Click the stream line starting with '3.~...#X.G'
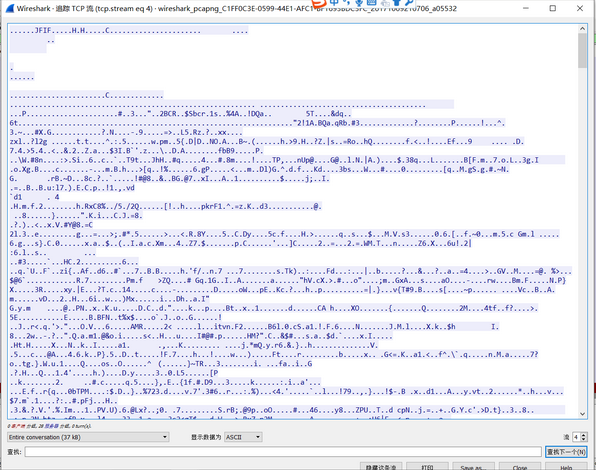 (126, 132)
